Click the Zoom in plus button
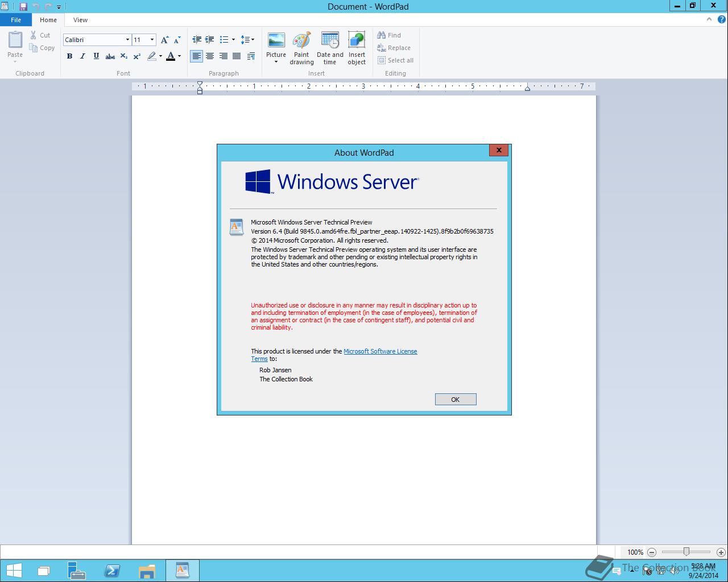The image size is (728, 582). 721,552
